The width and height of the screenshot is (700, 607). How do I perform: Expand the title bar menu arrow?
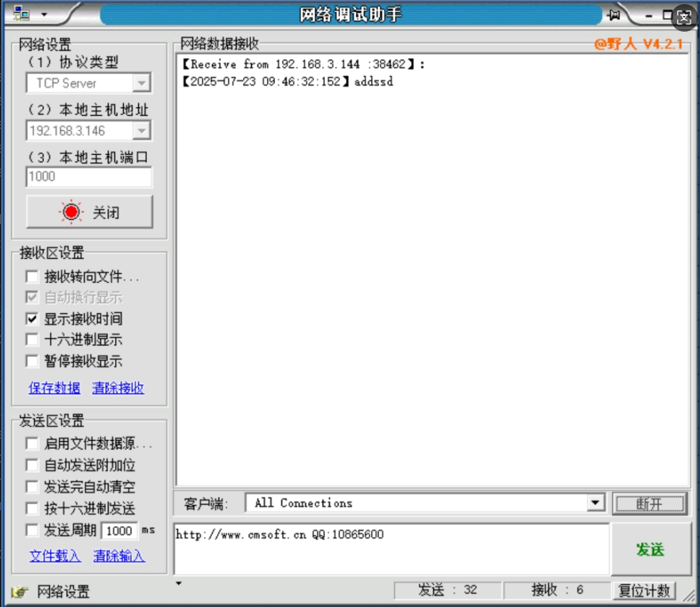pyautogui.click(x=44, y=14)
